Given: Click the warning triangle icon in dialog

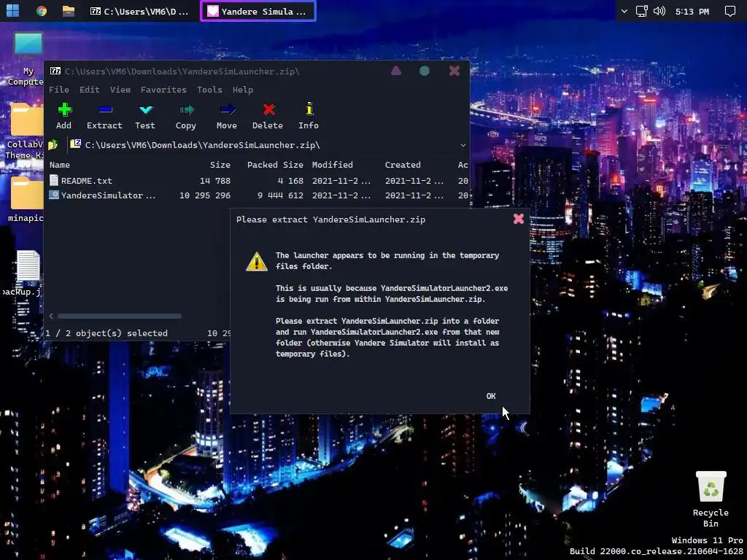Looking at the screenshot, I should click(256, 262).
